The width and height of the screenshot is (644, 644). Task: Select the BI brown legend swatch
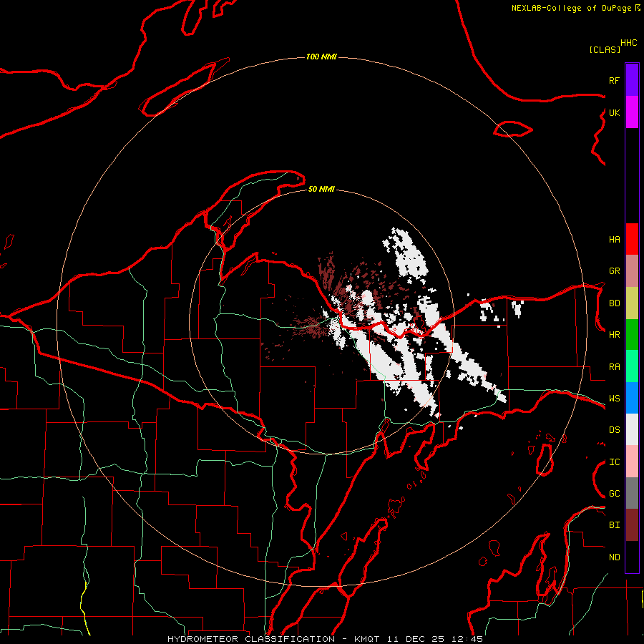pyautogui.click(x=632, y=525)
